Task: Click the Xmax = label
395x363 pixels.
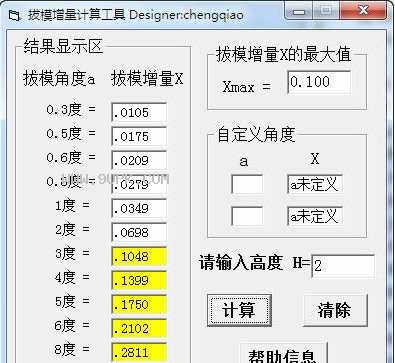Action: point(247,87)
